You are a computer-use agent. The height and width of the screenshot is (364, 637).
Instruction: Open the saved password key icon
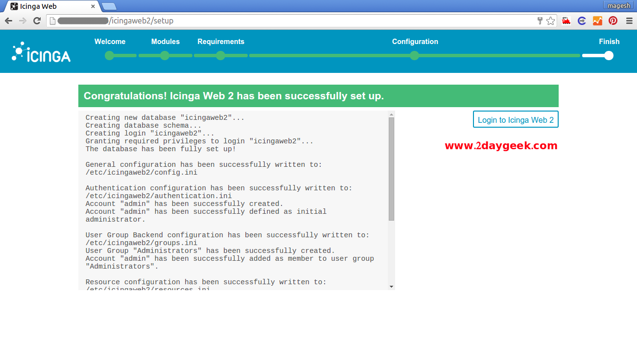pyautogui.click(x=540, y=21)
